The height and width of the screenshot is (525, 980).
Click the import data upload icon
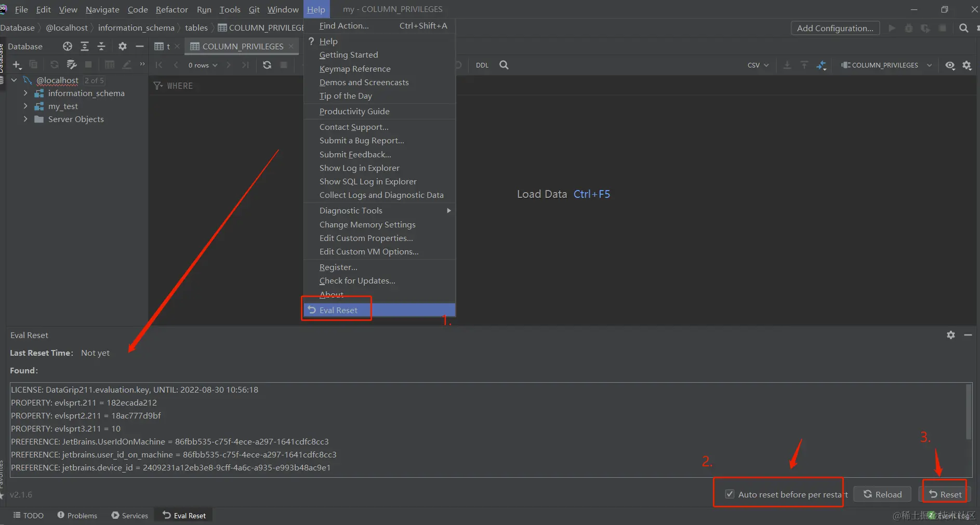tap(804, 65)
